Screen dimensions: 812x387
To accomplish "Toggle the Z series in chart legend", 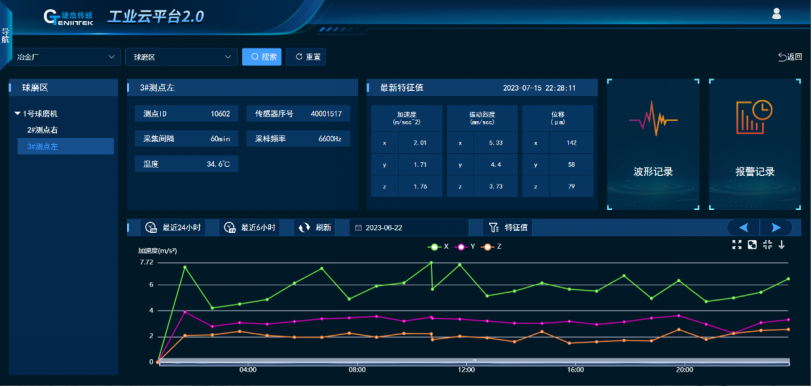I will pyautogui.click(x=491, y=247).
